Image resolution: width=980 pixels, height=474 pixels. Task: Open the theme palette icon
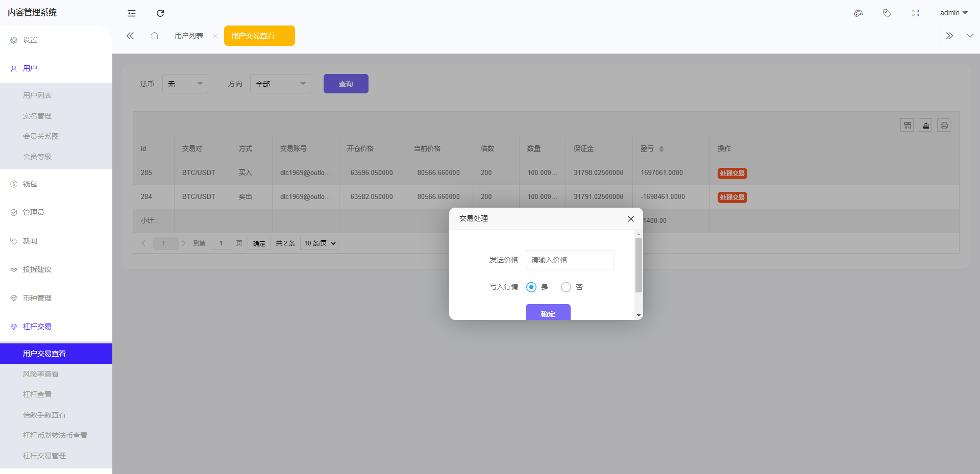tap(859, 13)
